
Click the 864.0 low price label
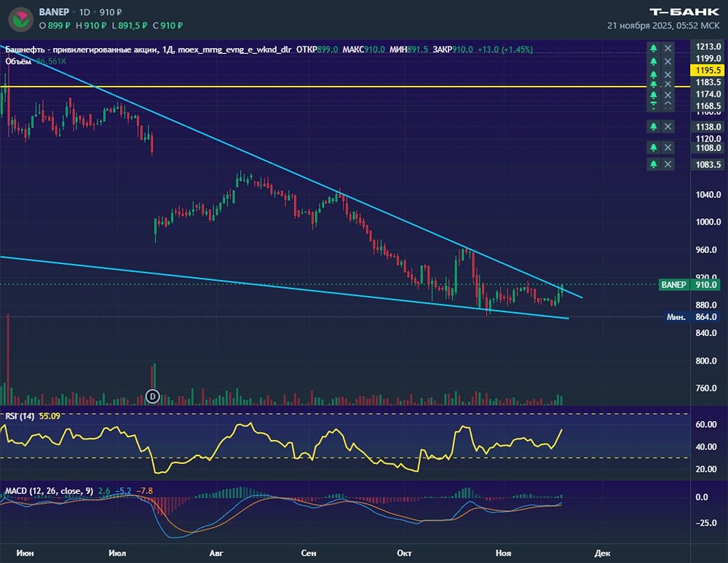point(705,317)
